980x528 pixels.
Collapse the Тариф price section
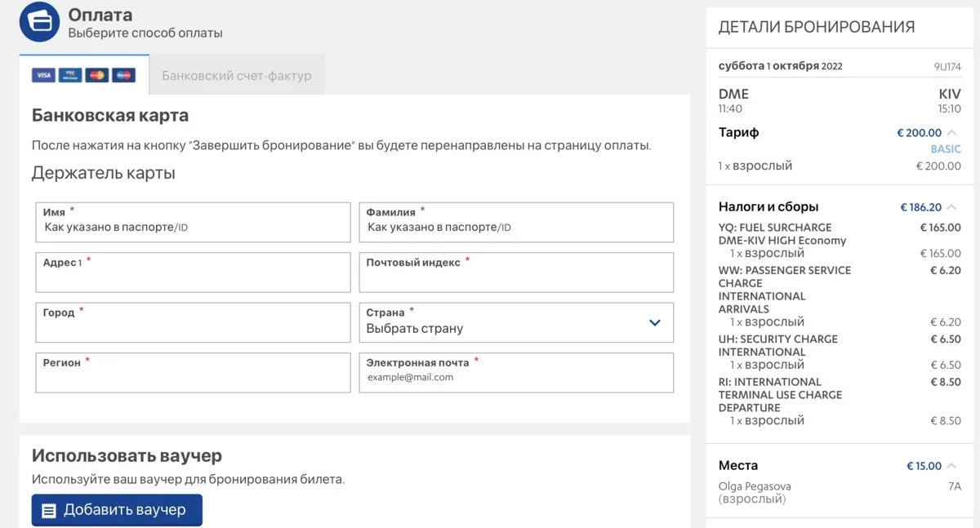[x=951, y=133]
